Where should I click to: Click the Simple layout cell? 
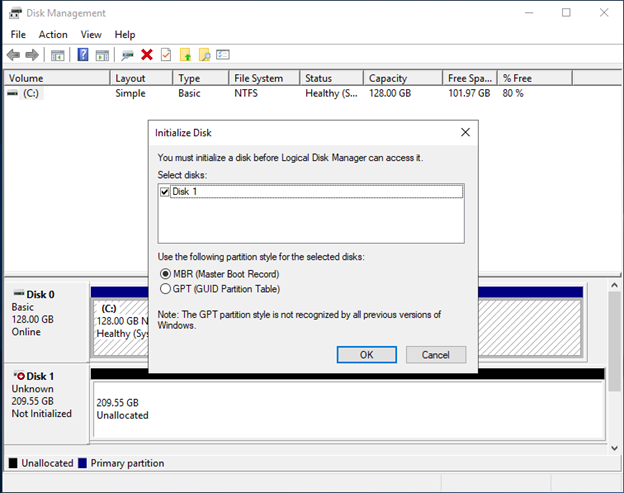pos(131,93)
